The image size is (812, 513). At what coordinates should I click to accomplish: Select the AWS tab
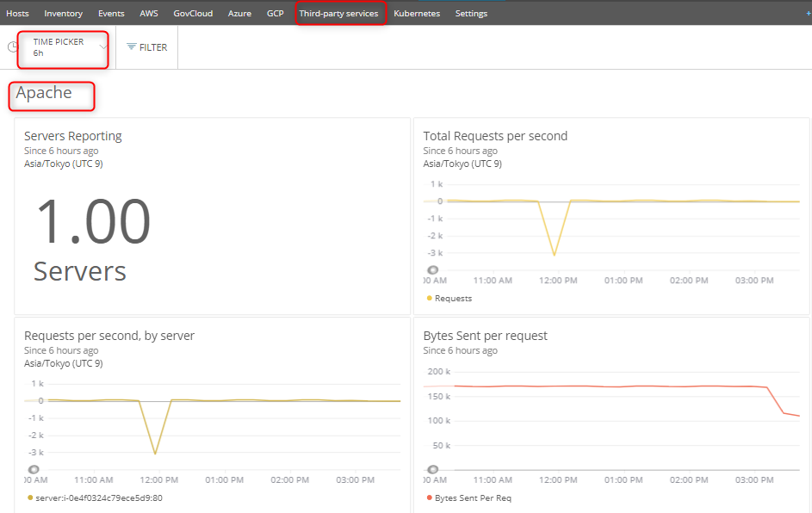(149, 14)
